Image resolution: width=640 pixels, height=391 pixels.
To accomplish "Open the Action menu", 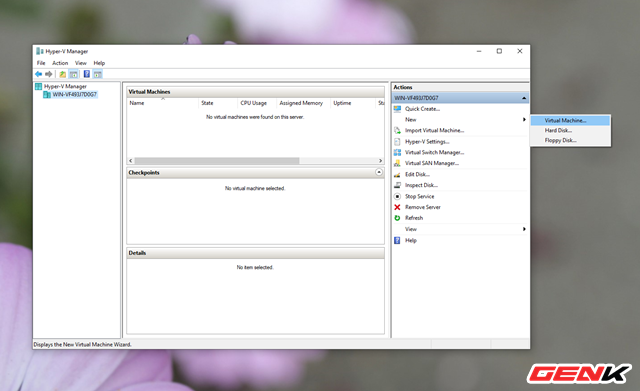I will [60, 63].
